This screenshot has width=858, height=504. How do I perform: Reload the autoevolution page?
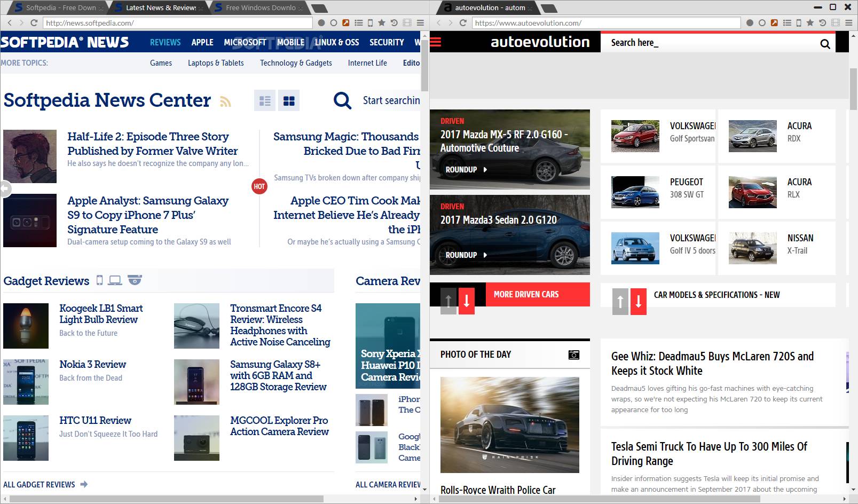tap(463, 23)
